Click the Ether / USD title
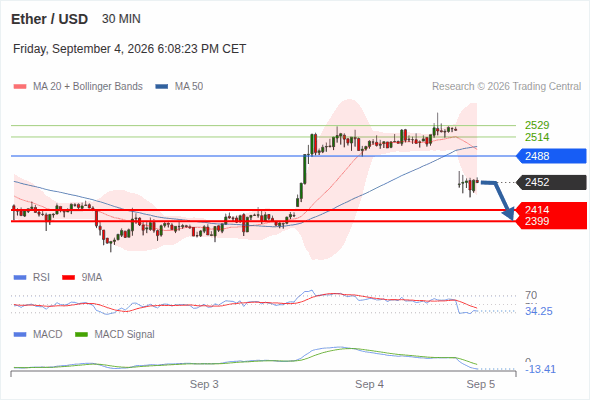Viewport: 590px width, 400px height. [49, 19]
